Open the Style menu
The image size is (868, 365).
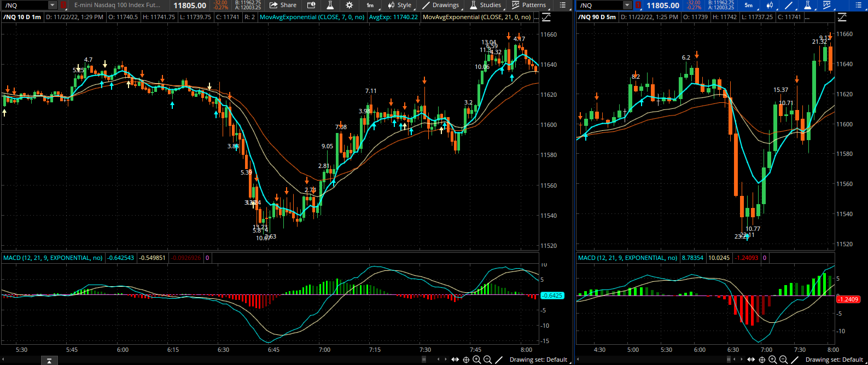pyautogui.click(x=400, y=5)
